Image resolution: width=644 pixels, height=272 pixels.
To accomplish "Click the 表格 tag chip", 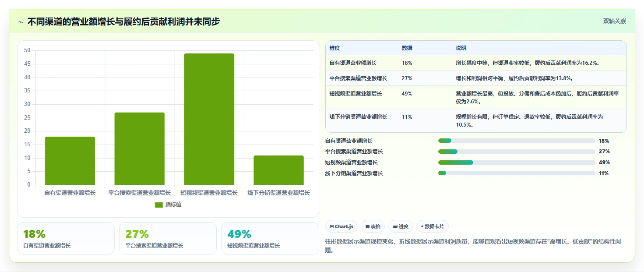I will pyautogui.click(x=373, y=226).
